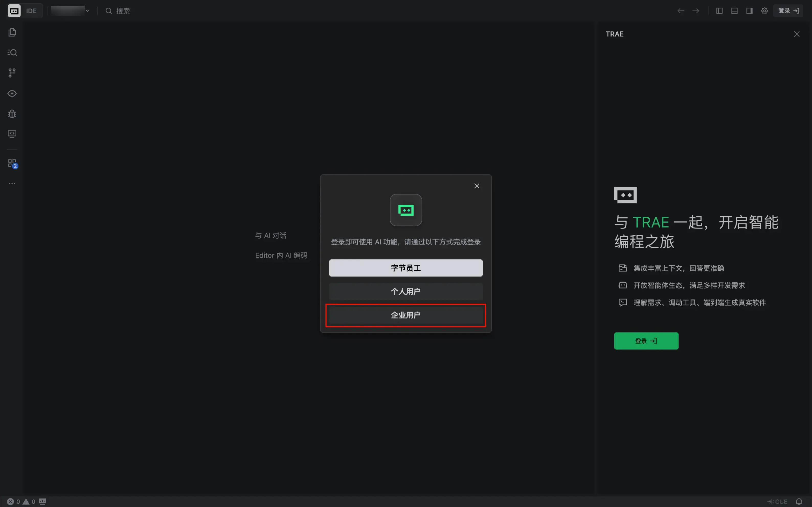Open the Search view in the activity bar
The image size is (812, 507).
click(12, 52)
